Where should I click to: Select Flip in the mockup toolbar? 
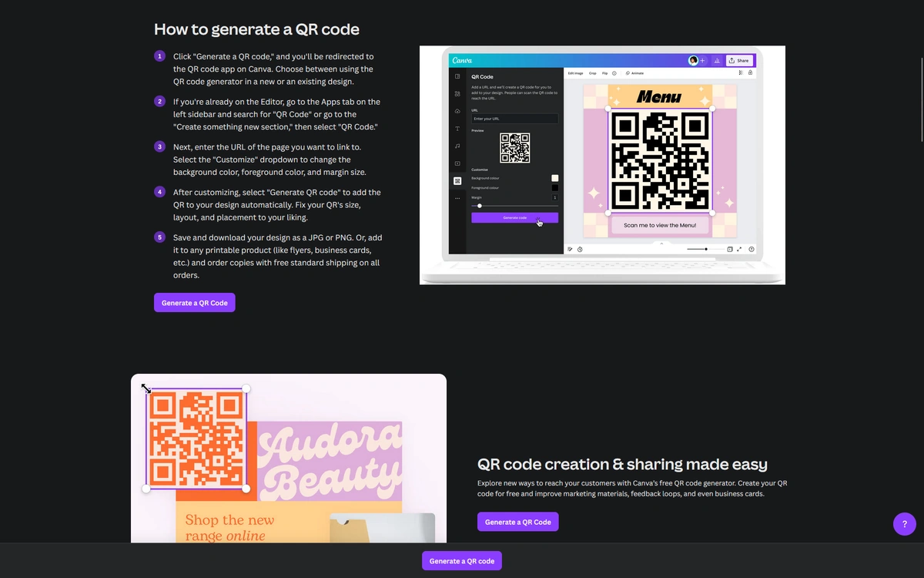[604, 73]
